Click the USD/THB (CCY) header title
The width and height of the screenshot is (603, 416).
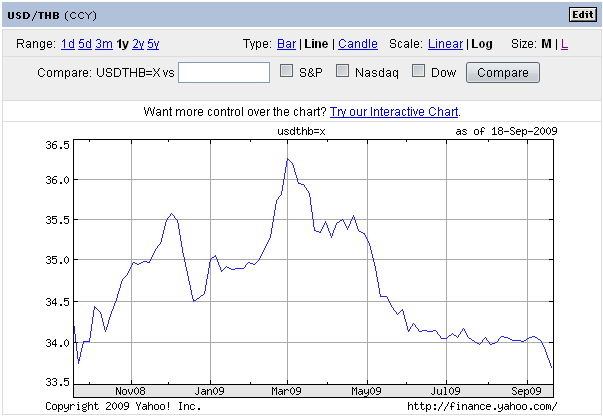pos(52,15)
